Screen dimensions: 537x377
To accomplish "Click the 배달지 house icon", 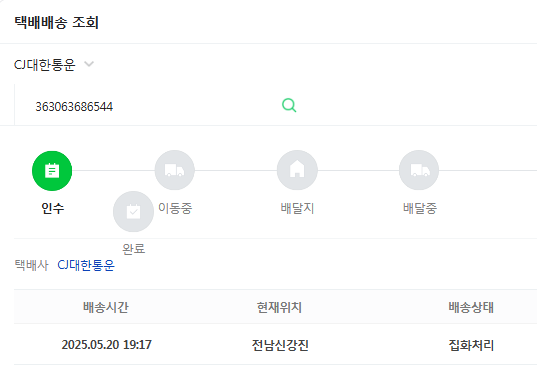I will [297, 170].
